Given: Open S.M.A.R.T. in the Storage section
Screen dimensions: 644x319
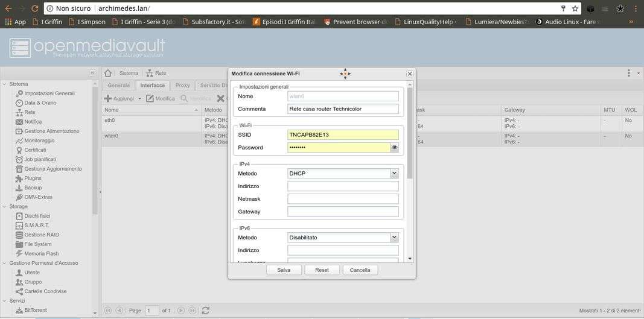Looking at the screenshot, I should [x=36, y=225].
